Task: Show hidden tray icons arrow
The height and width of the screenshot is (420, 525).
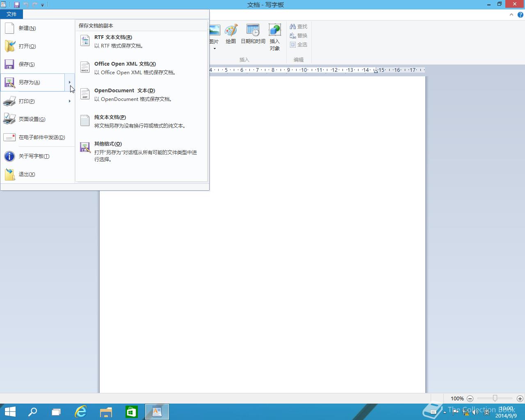Action: pyautogui.click(x=444, y=412)
